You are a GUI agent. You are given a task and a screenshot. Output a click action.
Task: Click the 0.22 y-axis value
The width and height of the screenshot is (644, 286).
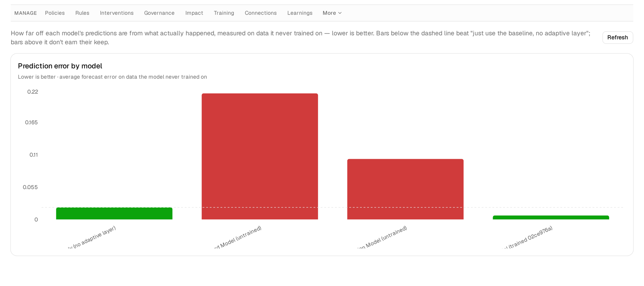[x=33, y=92]
